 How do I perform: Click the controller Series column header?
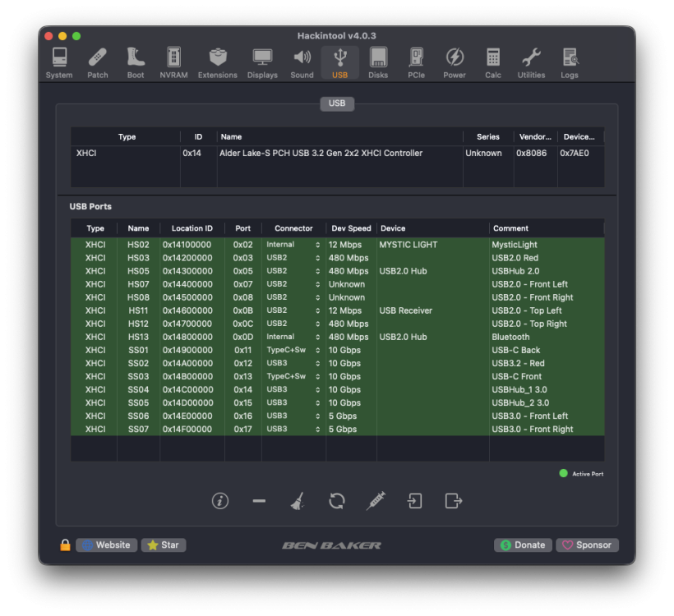[488, 137]
